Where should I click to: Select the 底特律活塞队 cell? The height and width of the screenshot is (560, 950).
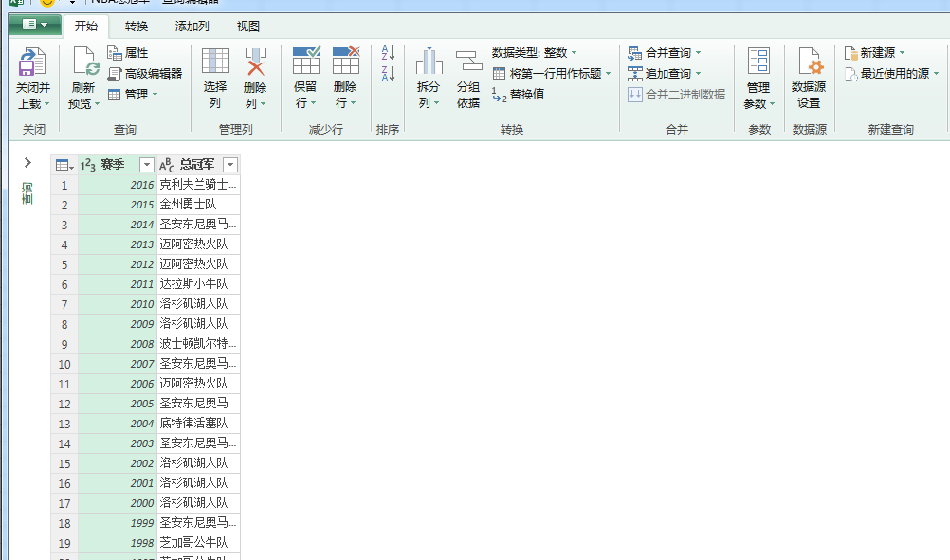(x=198, y=424)
